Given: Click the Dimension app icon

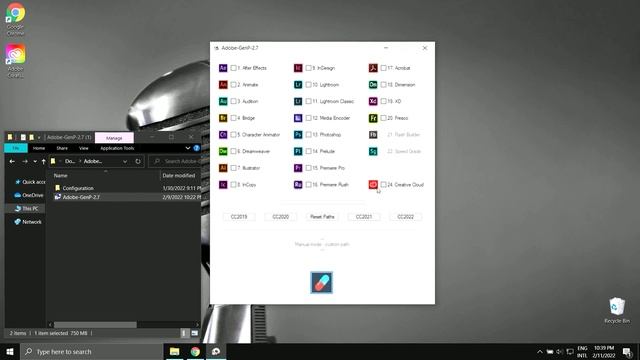Looking at the screenshot, I should [x=373, y=84].
